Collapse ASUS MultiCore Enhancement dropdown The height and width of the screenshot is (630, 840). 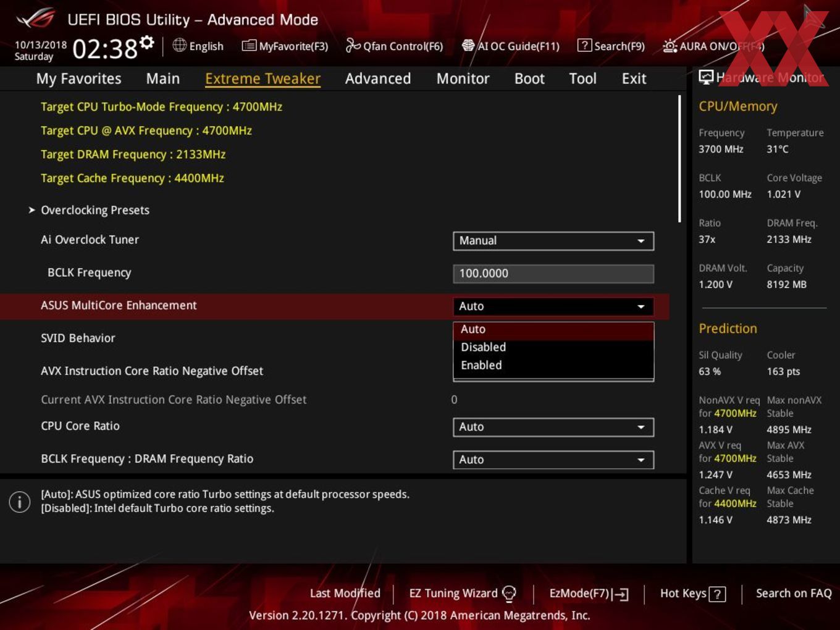[x=553, y=306]
